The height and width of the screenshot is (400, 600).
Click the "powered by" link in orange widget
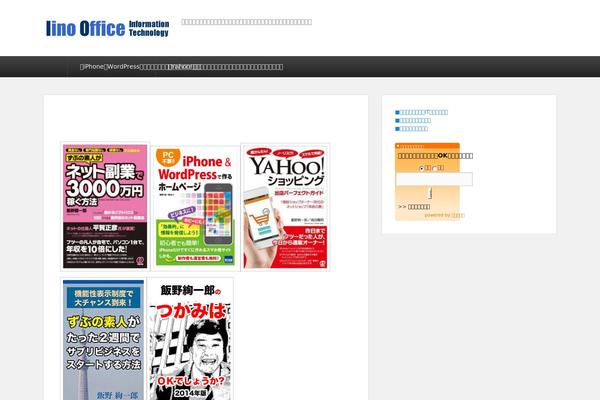tap(444, 215)
